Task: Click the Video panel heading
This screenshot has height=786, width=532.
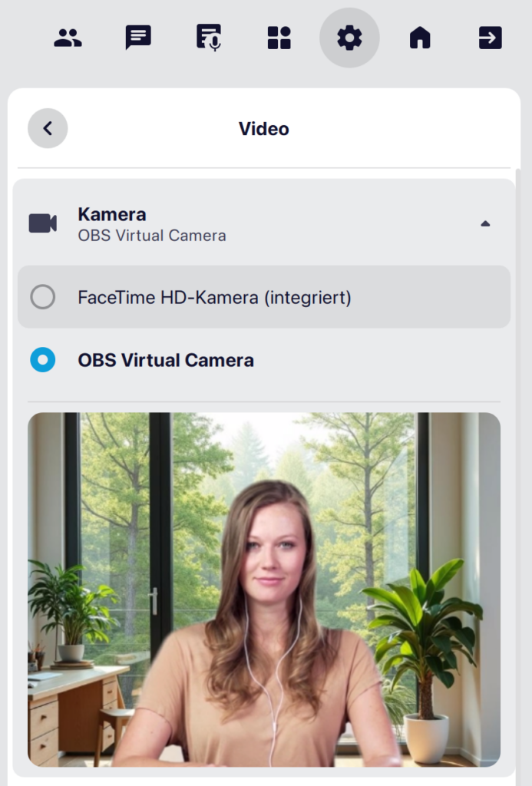Action: coord(264,128)
